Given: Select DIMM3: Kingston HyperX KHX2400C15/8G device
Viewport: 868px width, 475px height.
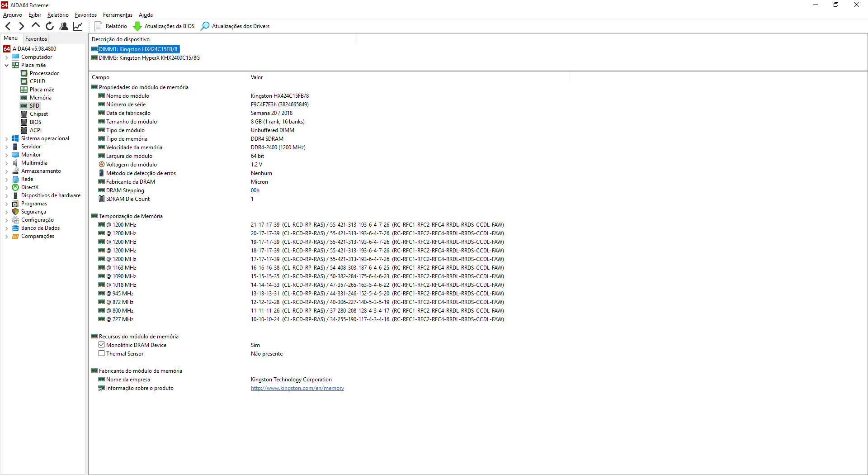Looking at the screenshot, I should (x=149, y=58).
